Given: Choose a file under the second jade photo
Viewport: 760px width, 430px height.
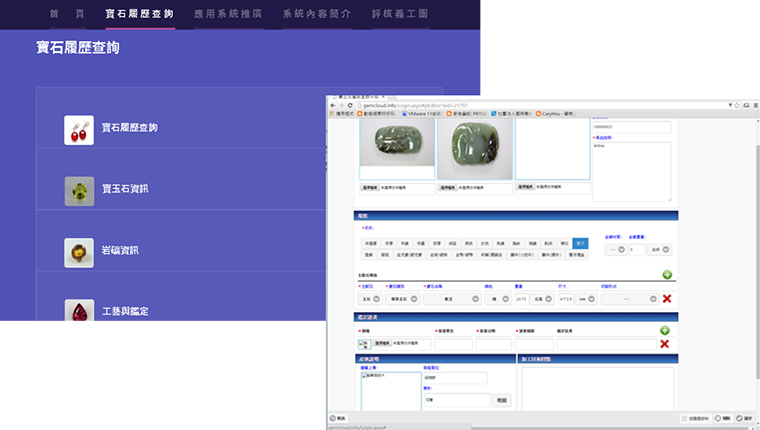Looking at the screenshot, I should tap(447, 188).
